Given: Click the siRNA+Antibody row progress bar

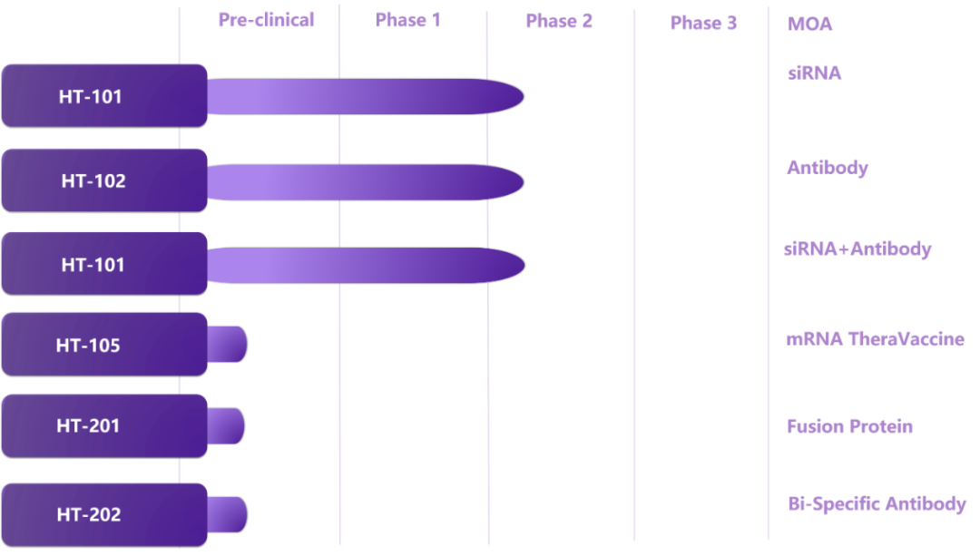Looking at the screenshot, I should (x=367, y=266).
